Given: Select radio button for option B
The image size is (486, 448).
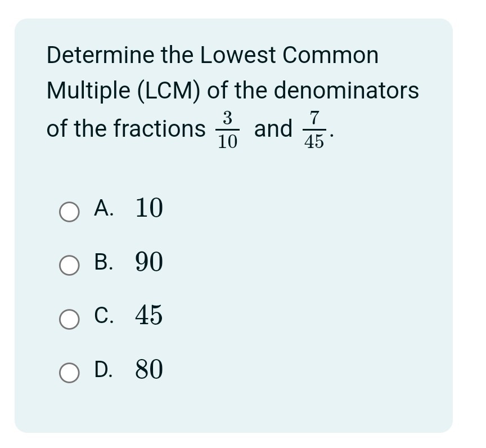Looking at the screenshot, I should (69, 266).
